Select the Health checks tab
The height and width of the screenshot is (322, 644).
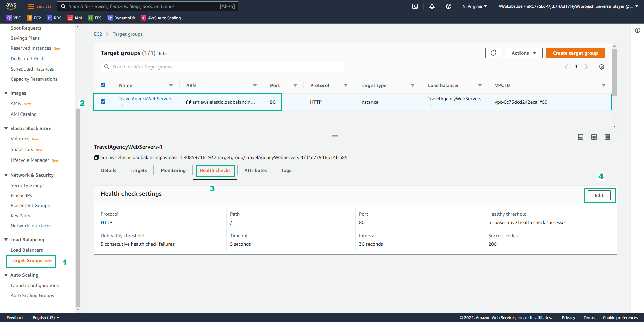click(x=215, y=170)
